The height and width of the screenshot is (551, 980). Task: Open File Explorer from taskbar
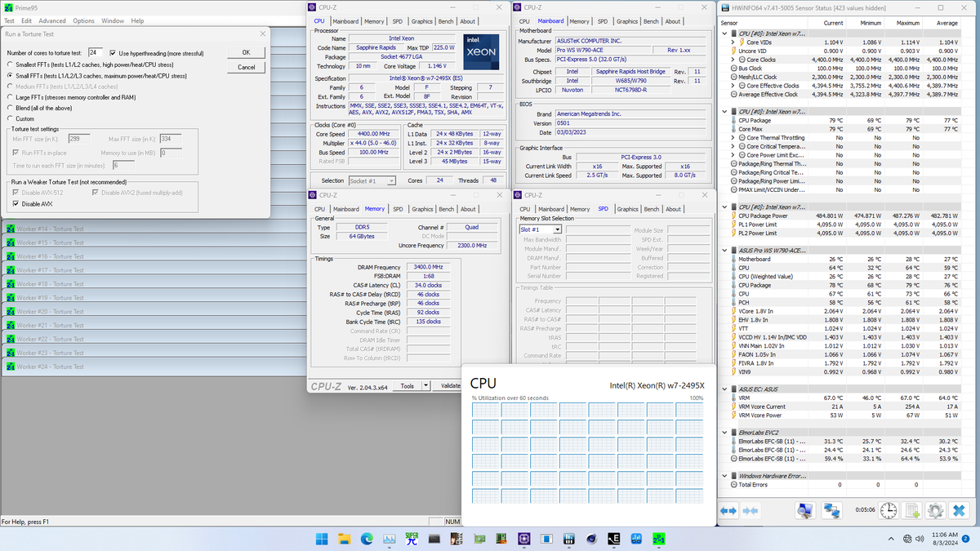pos(345,539)
